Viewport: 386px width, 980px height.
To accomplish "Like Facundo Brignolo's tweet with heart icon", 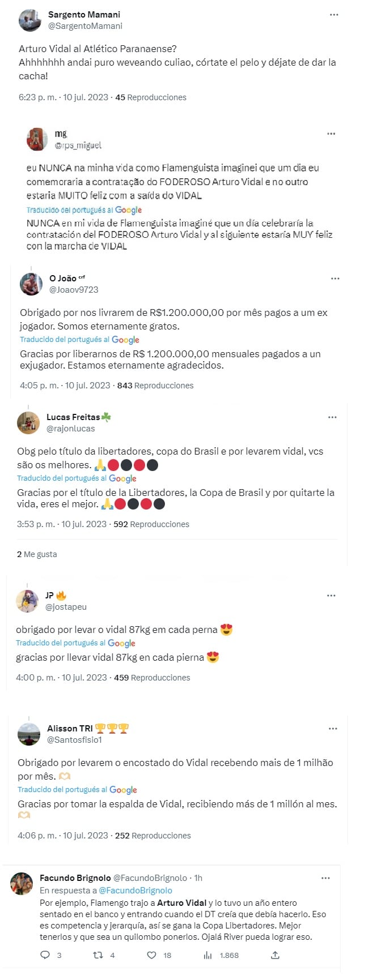I will pyautogui.click(x=151, y=955).
